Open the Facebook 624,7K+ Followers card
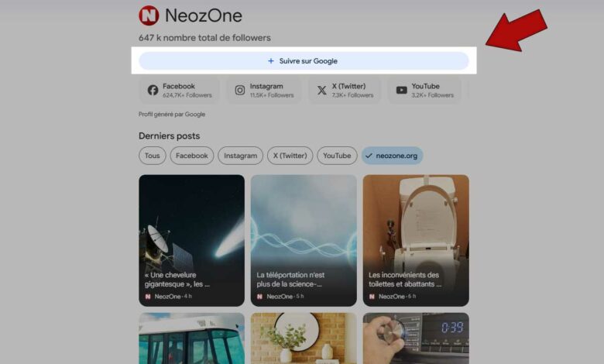This screenshot has width=604, height=364. [179, 90]
